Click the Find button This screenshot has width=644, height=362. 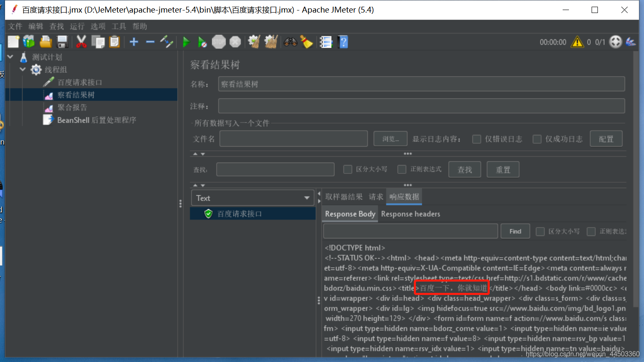515,231
